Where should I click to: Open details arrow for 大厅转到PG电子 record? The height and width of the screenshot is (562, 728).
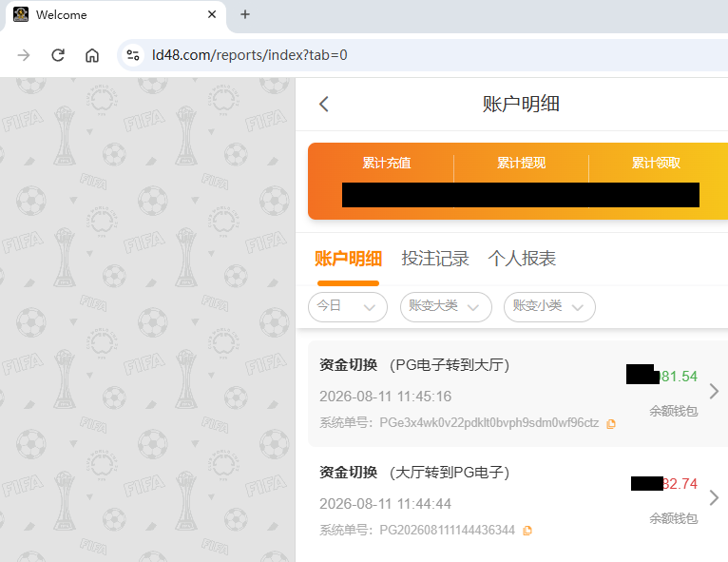[x=714, y=498]
